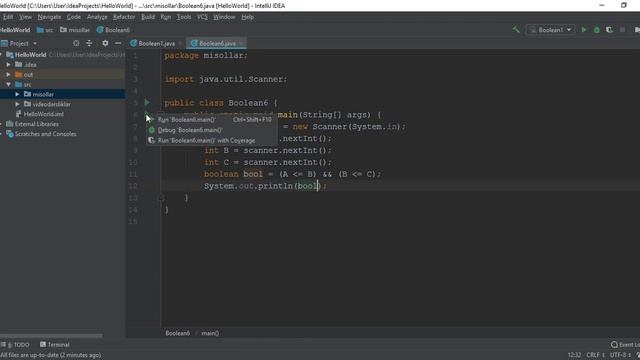Close the Boolean1.java tab
The image size is (640, 360).
tap(180, 43)
